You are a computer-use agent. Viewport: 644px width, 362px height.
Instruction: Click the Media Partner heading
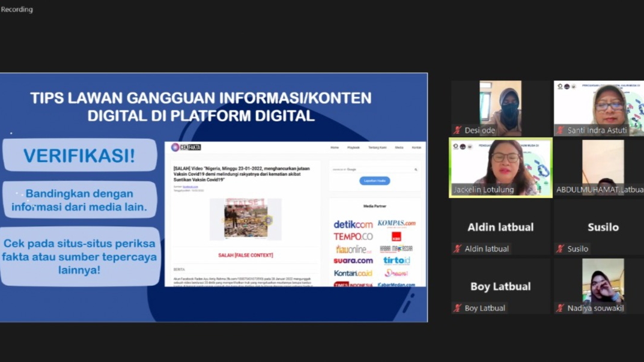pos(375,206)
